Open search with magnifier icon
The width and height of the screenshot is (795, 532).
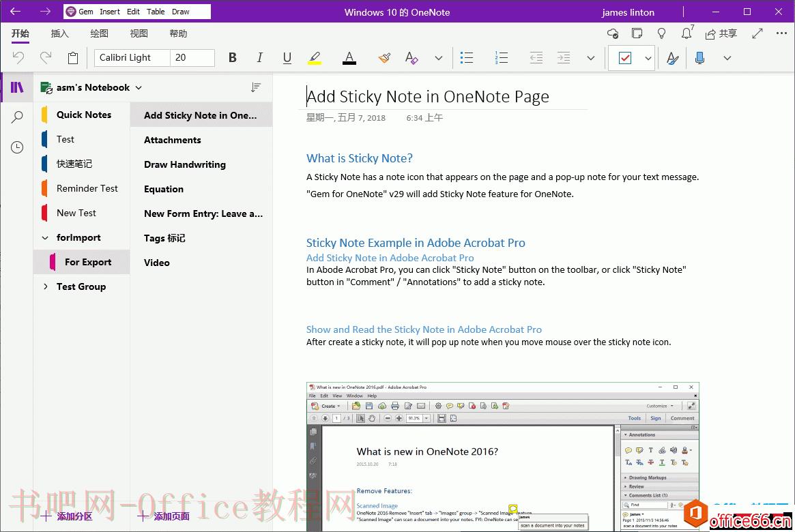(17, 117)
